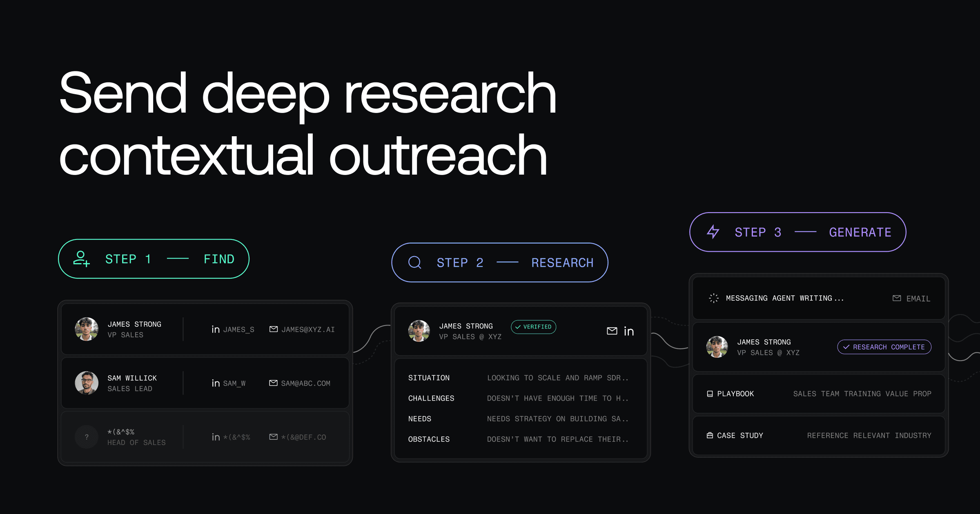Select the Step 1 Find pill
Screen dimensions: 980x514
coord(154,259)
